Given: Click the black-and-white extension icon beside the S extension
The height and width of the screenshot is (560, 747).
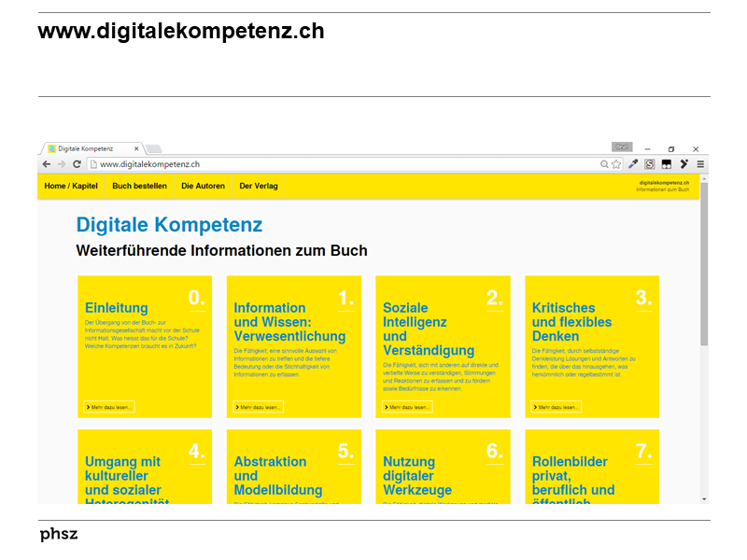Looking at the screenshot, I should 666,163.
